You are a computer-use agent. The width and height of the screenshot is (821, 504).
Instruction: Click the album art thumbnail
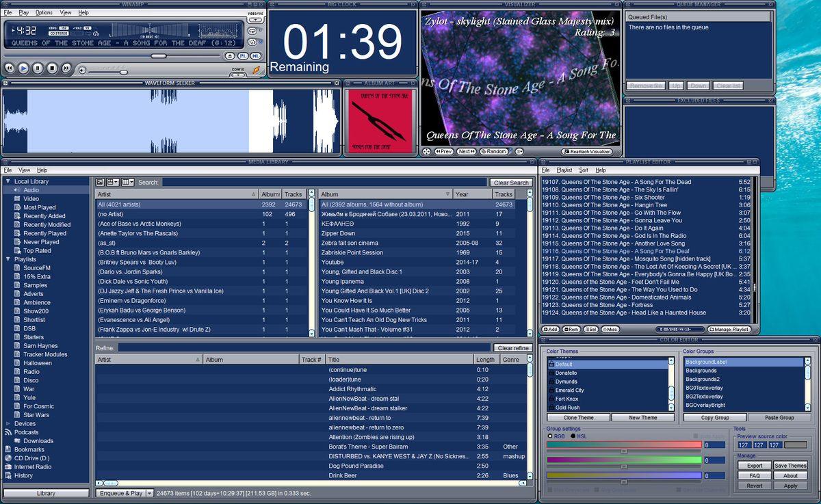click(380, 121)
